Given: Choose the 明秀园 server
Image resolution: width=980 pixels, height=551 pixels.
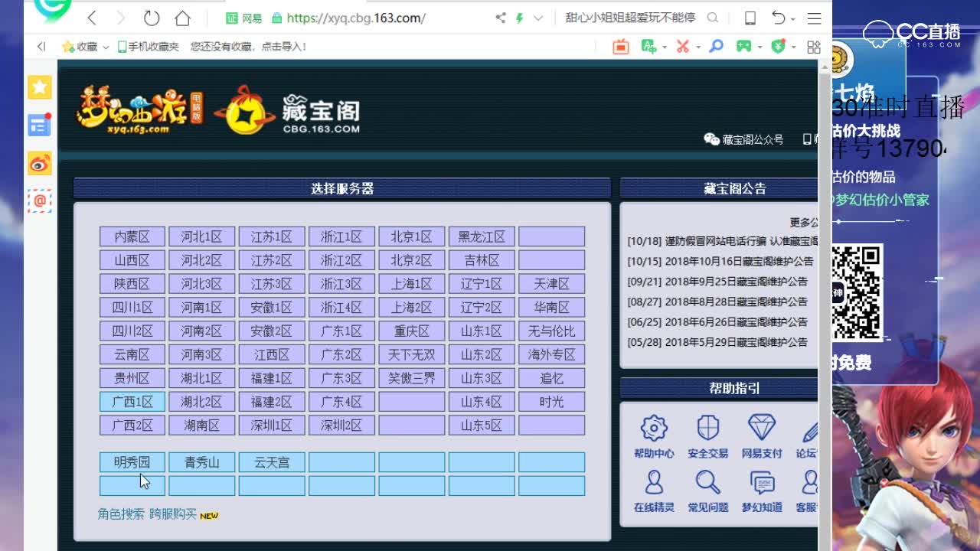Looking at the screenshot, I should click(x=132, y=462).
